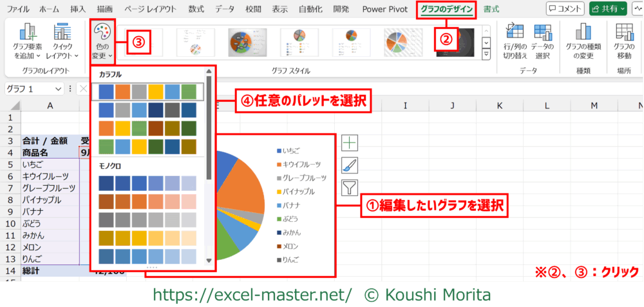
Task: Click the color palette list scrollbar
Action: [x=209, y=129]
